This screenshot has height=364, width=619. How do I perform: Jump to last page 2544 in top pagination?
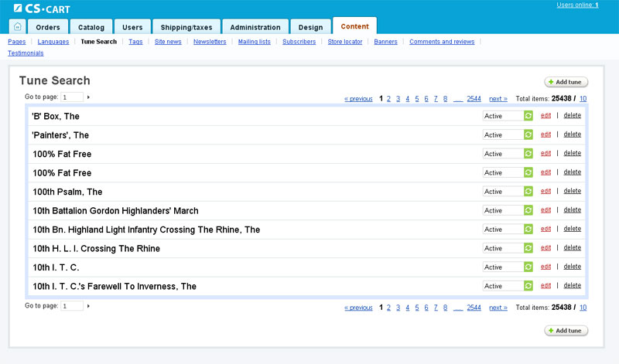click(x=474, y=99)
